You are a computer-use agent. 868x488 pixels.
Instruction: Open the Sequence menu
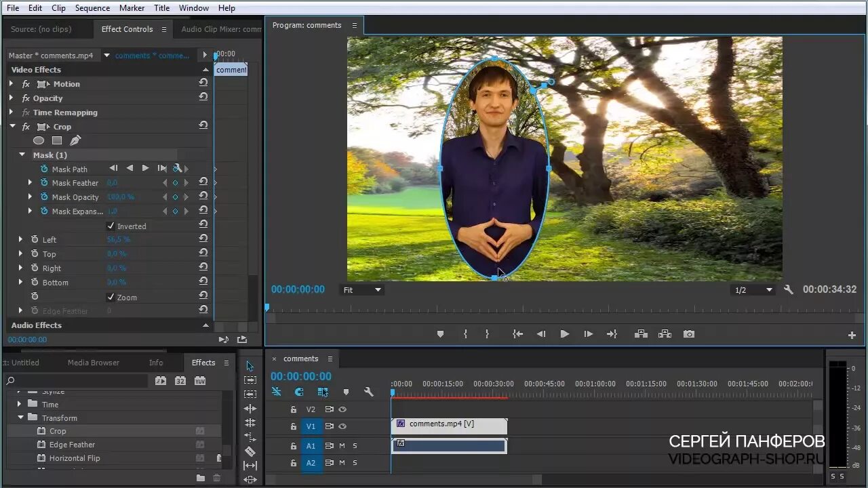click(x=92, y=8)
